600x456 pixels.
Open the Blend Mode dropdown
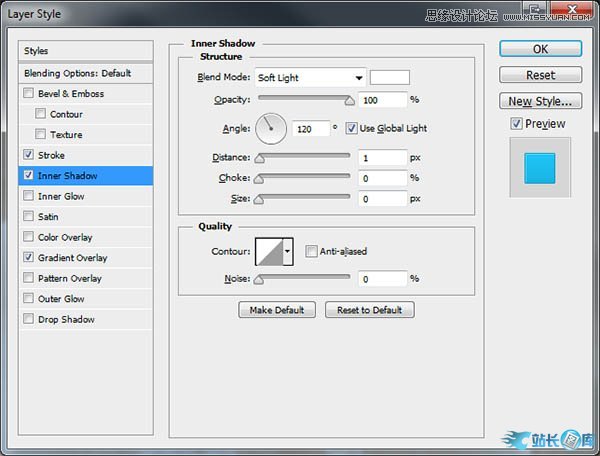[x=310, y=78]
